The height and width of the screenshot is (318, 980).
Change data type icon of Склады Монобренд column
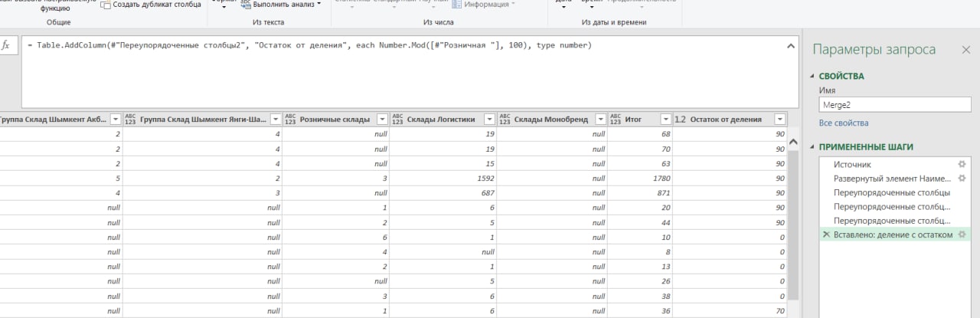(x=505, y=120)
